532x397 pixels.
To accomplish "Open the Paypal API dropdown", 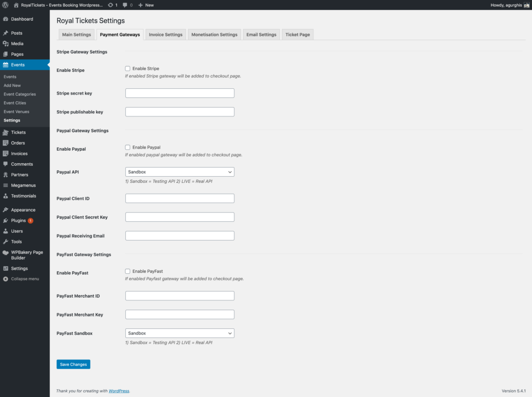I will 180,172.
